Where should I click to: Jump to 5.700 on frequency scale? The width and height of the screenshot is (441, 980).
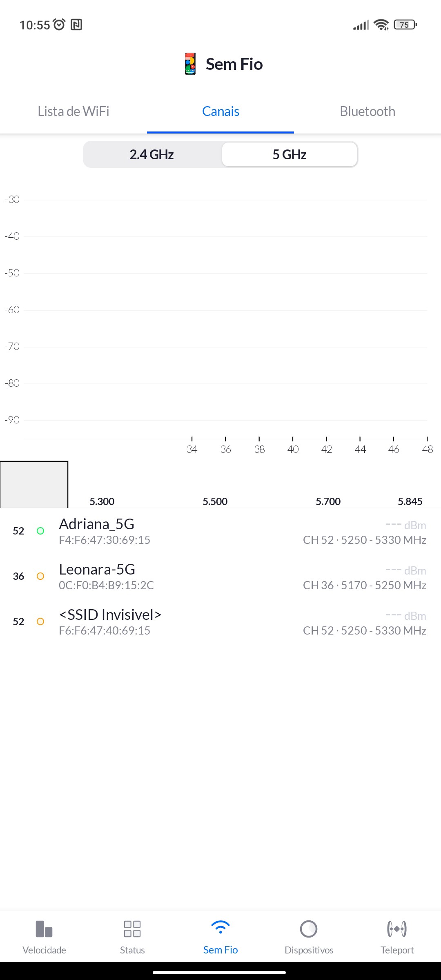[x=328, y=501]
